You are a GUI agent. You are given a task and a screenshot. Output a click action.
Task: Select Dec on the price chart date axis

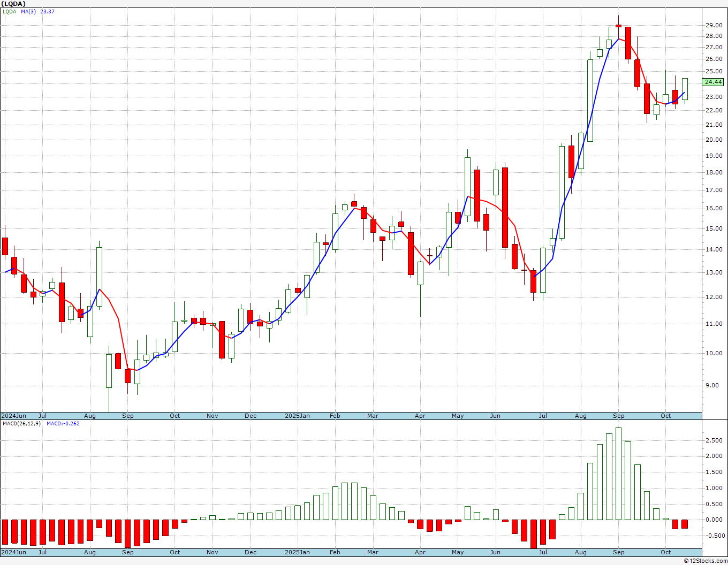(251, 416)
